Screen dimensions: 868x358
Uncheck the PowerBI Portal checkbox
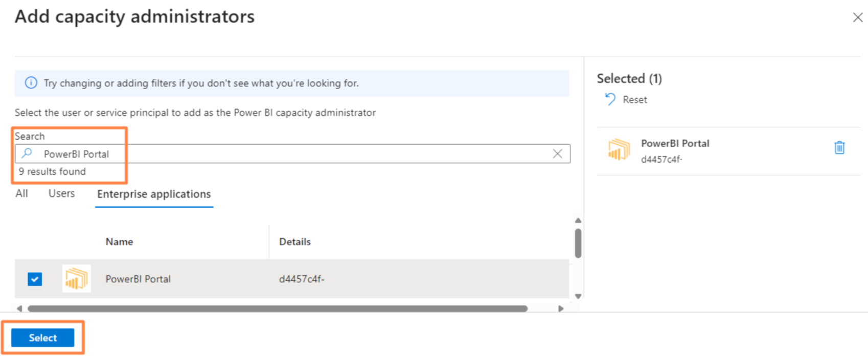coord(35,279)
